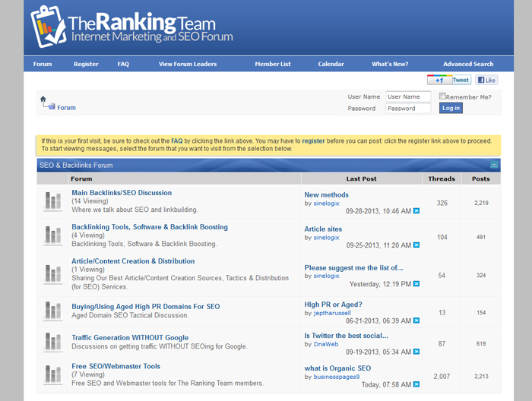The image size is (532, 401).
Task: Open Advanced Search from navigation bar
Action: tap(468, 64)
